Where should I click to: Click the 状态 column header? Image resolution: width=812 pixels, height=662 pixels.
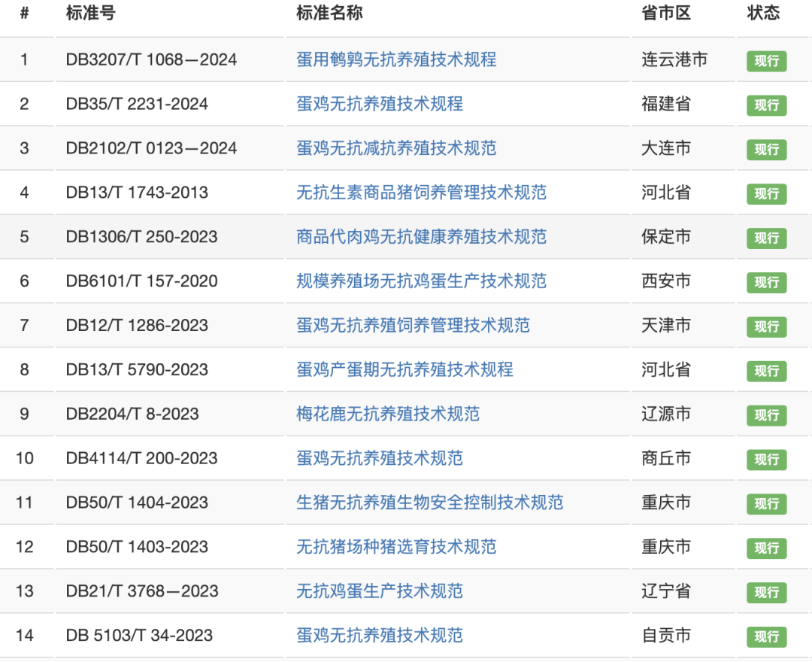click(x=763, y=13)
